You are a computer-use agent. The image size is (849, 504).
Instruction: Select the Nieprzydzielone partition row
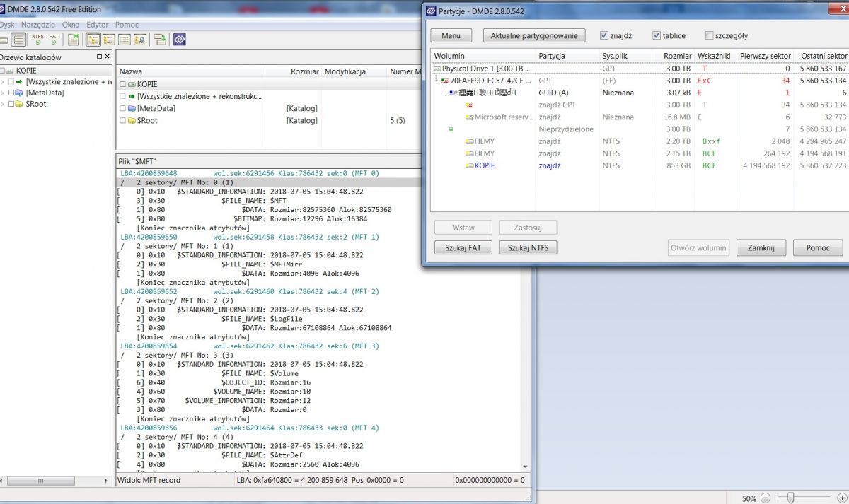coord(640,129)
